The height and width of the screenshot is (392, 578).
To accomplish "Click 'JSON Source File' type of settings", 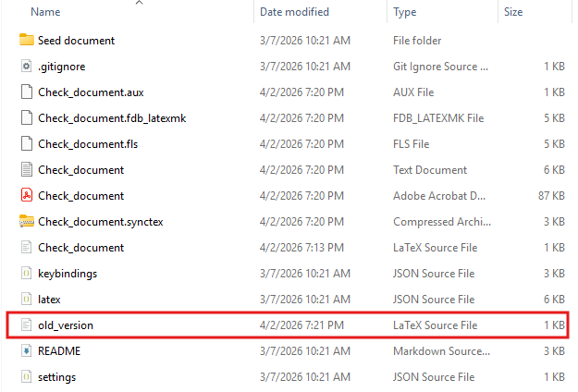I will tap(434, 377).
